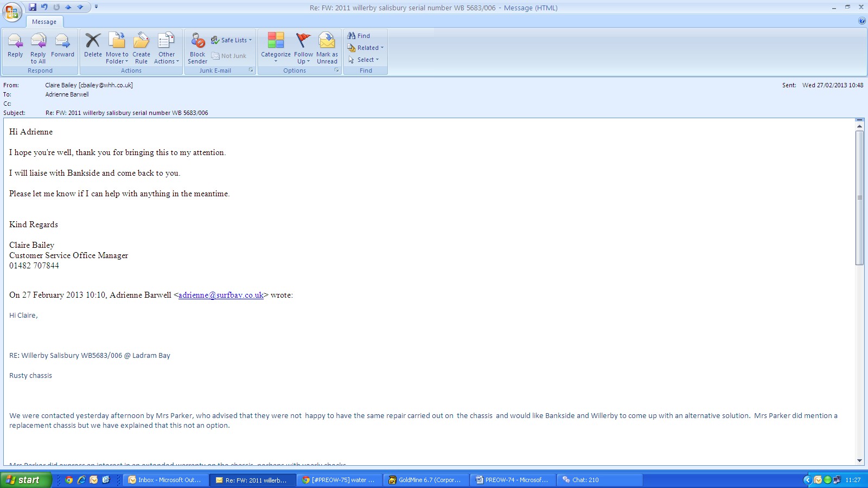Click the Save icon in quick access toolbar
868x488 pixels.
(x=33, y=7)
